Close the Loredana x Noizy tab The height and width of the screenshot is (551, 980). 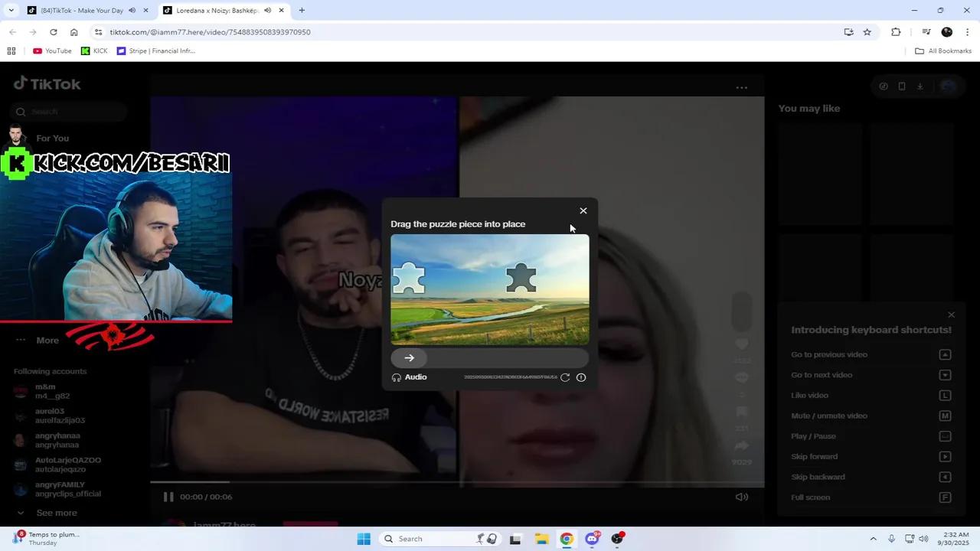(x=282, y=11)
